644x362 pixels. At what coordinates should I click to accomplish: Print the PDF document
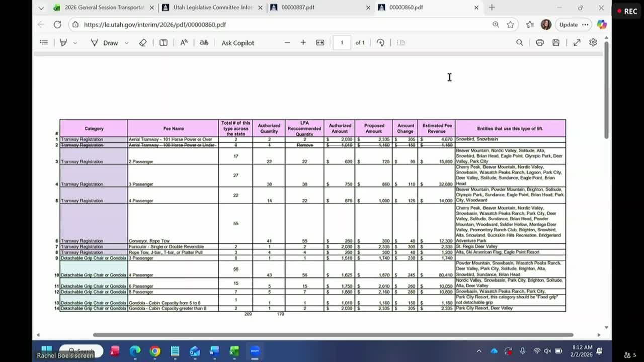tap(539, 43)
